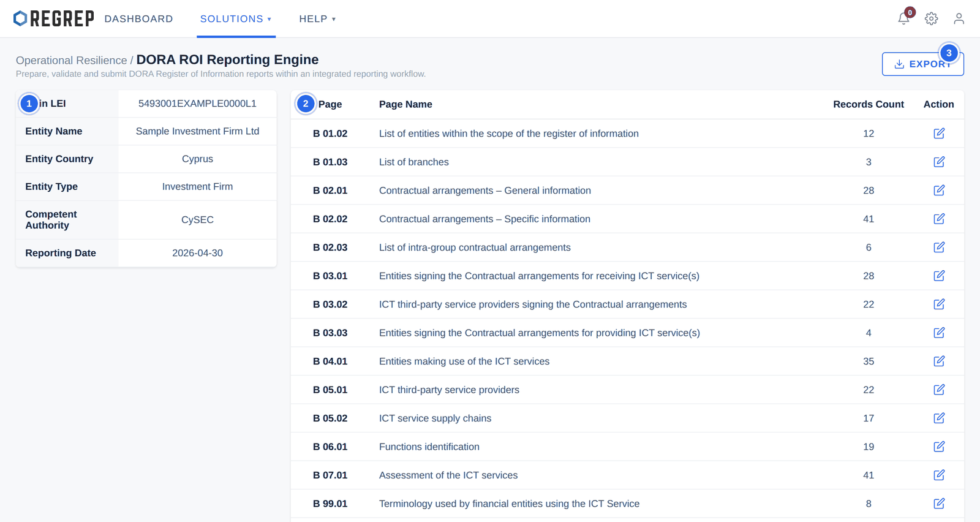
Task: Click the Reporting Date label
Action: (x=61, y=253)
